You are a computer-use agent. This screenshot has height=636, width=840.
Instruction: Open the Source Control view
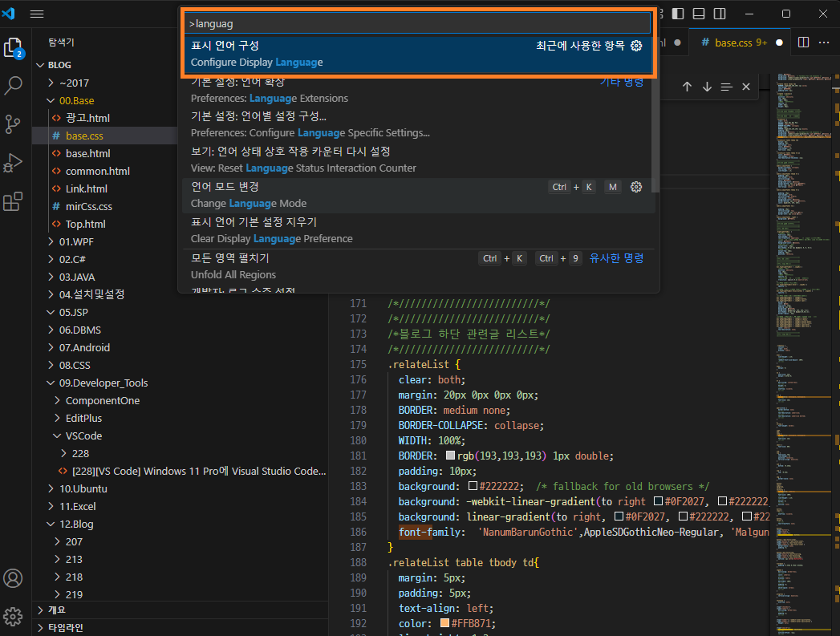pyautogui.click(x=13, y=126)
